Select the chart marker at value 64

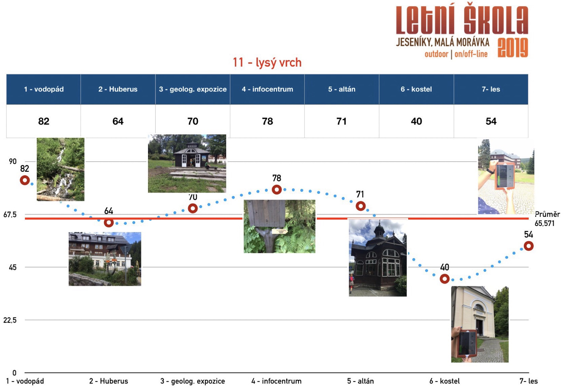point(109,223)
